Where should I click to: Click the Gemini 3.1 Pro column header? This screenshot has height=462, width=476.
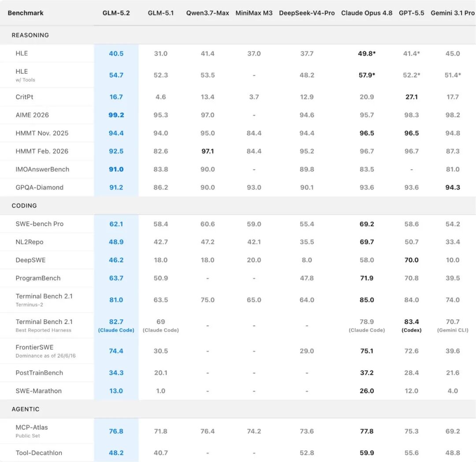[x=452, y=13]
